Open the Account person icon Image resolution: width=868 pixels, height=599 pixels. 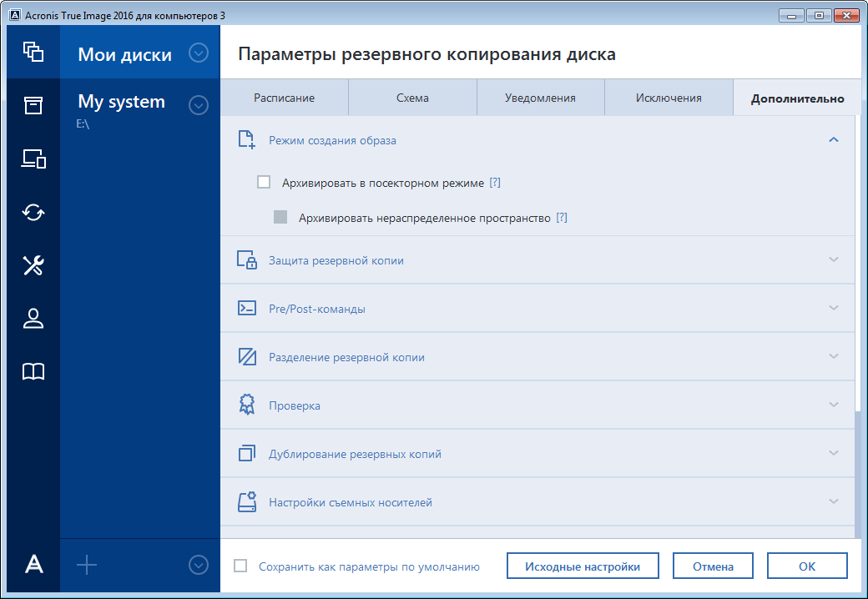33,319
